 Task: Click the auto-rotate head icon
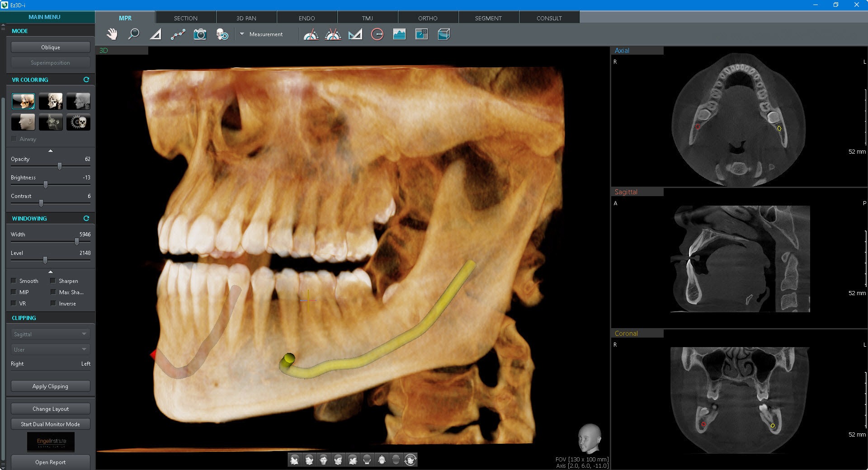tap(410, 460)
